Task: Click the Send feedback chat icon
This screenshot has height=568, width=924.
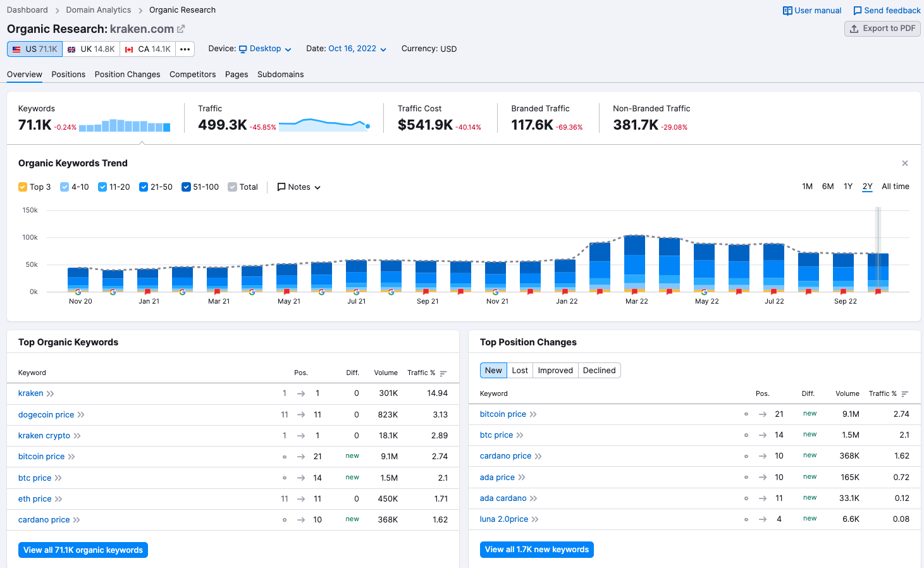Action: point(858,11)
